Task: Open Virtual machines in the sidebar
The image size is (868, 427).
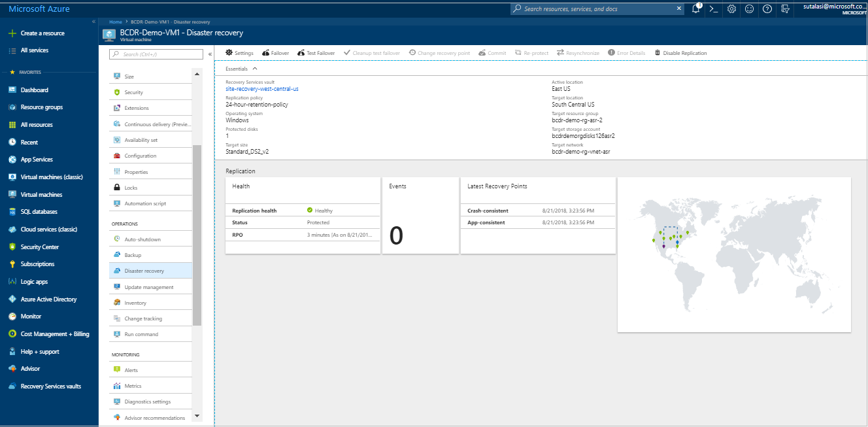Action: (x=35, y=194)
